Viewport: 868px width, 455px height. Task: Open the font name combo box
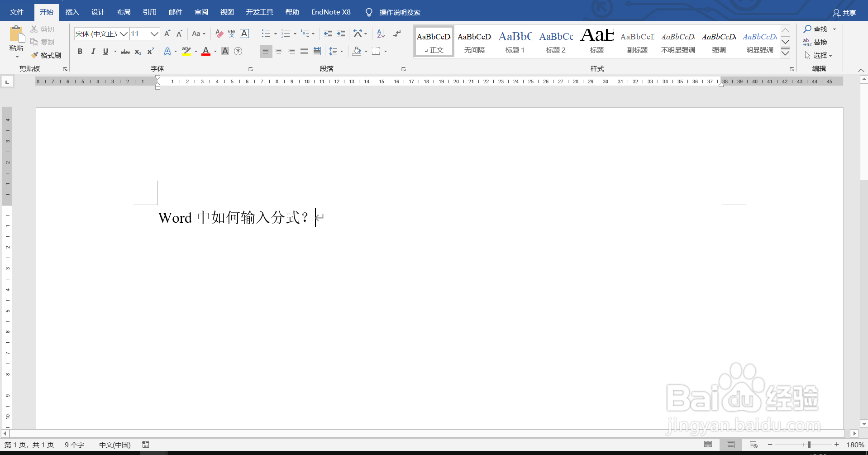click(101, 34)
